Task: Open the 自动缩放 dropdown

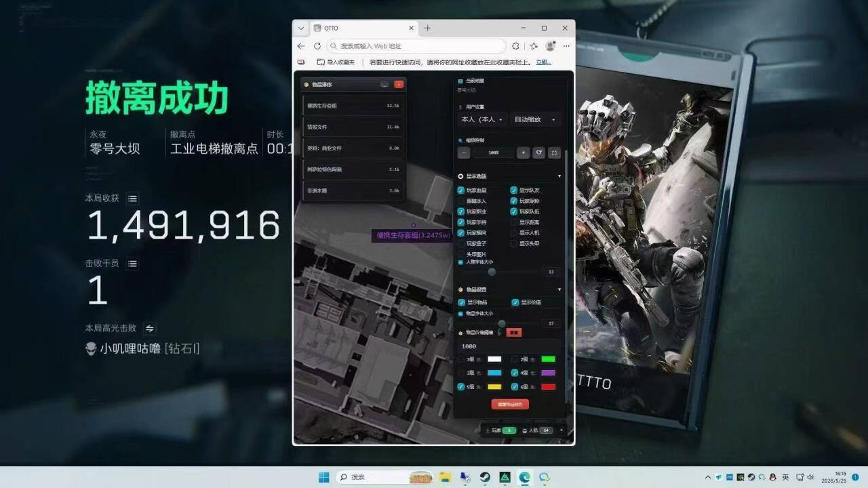Action: coord(535,119)
